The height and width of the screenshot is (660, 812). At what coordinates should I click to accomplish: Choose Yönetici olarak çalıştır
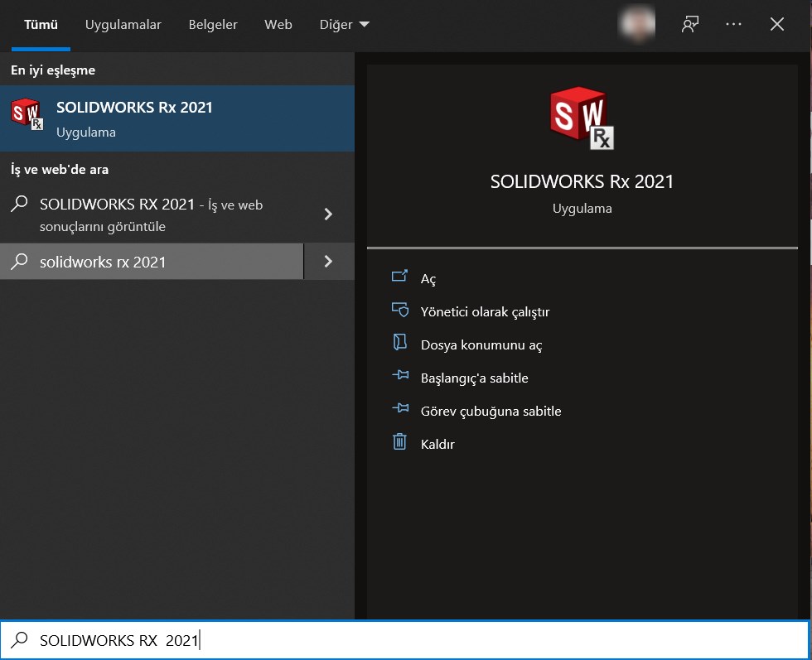point(485,311)
